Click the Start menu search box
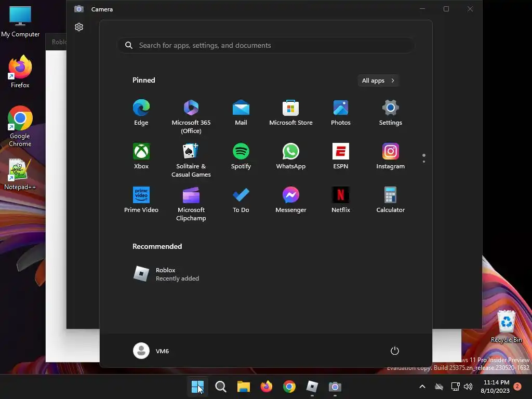This screenshot has height=399, width=532. pyautogui.click(x=265, y=46)
